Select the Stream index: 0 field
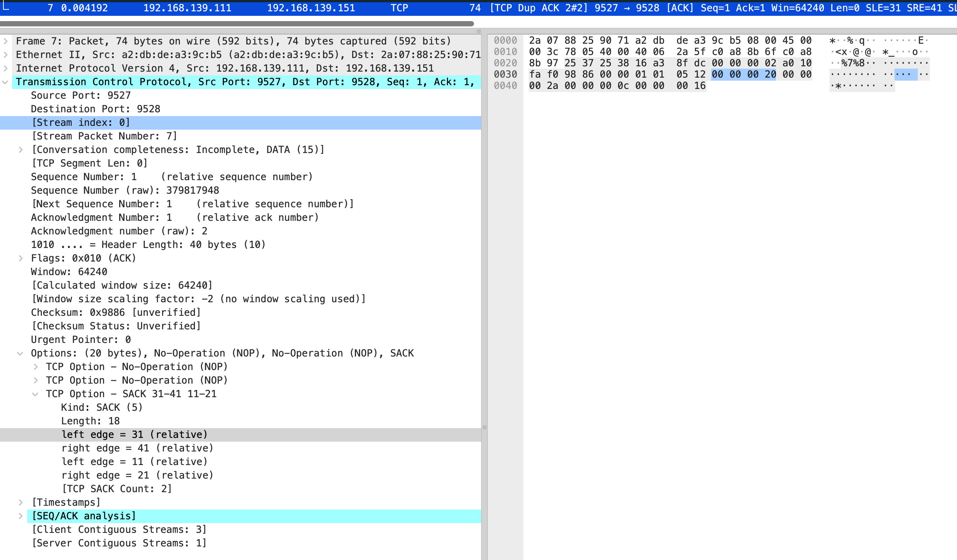957x560 pixels. (x=81, y=122)
